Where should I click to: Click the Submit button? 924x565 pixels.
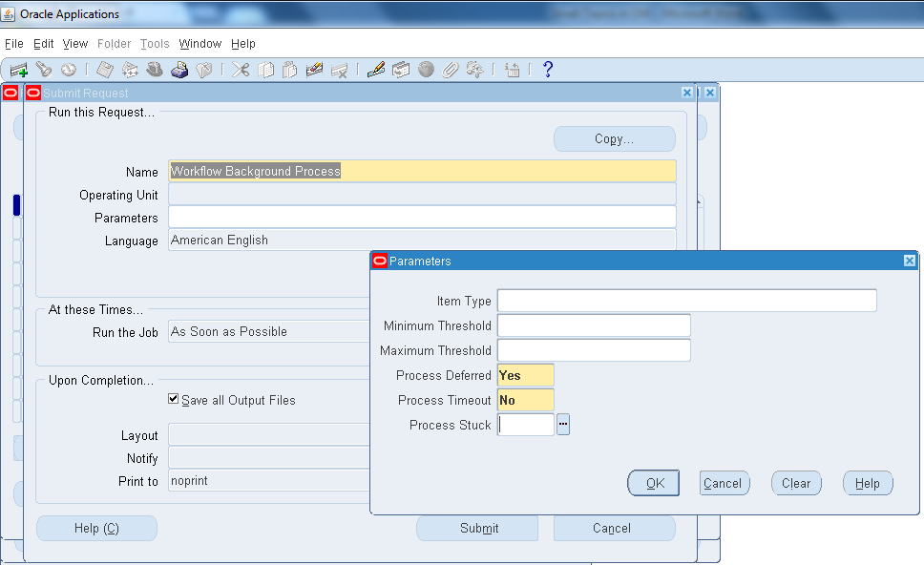(477, 528)
